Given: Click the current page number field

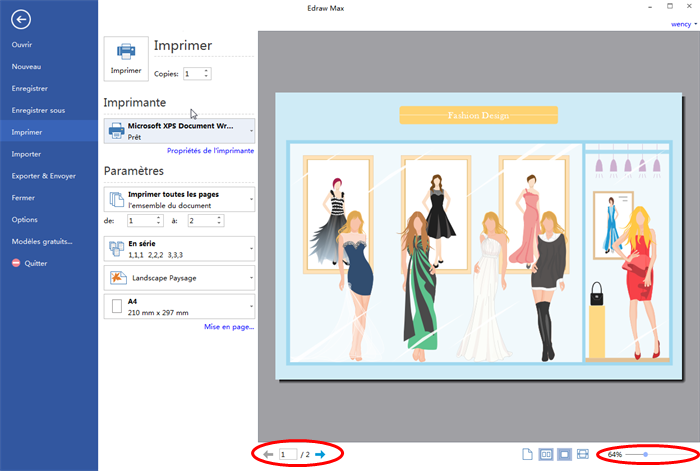Looking at the screenshot, I should tap(288, 455).
